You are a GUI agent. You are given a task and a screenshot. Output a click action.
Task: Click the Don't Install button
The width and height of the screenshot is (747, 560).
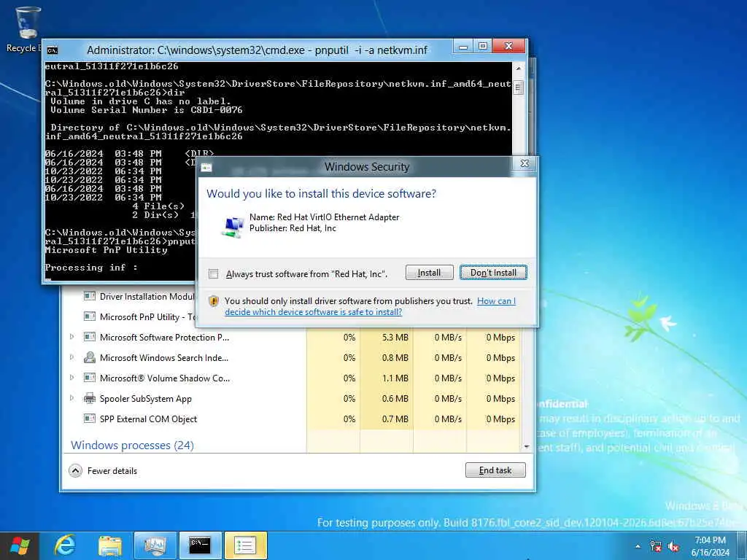pos(493,273)
